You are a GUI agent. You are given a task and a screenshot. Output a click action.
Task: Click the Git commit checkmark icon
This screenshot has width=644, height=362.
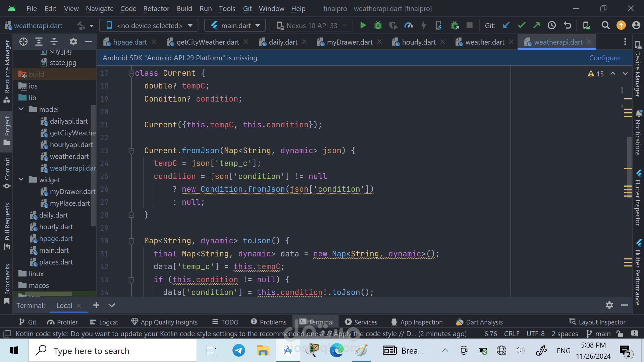tap(521, 25)
